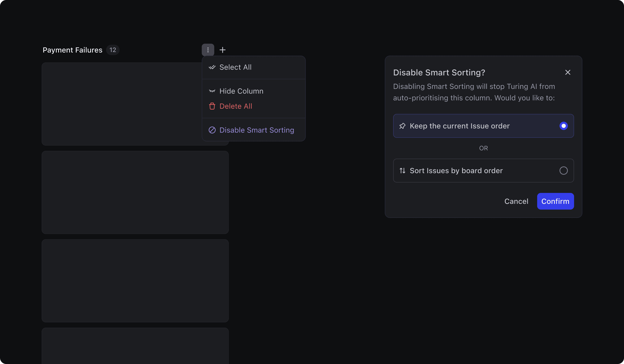Image resolution: width=624 pixels, height=364 pixels.
Task: Click the red trash icon
Action: pos(212,106)
